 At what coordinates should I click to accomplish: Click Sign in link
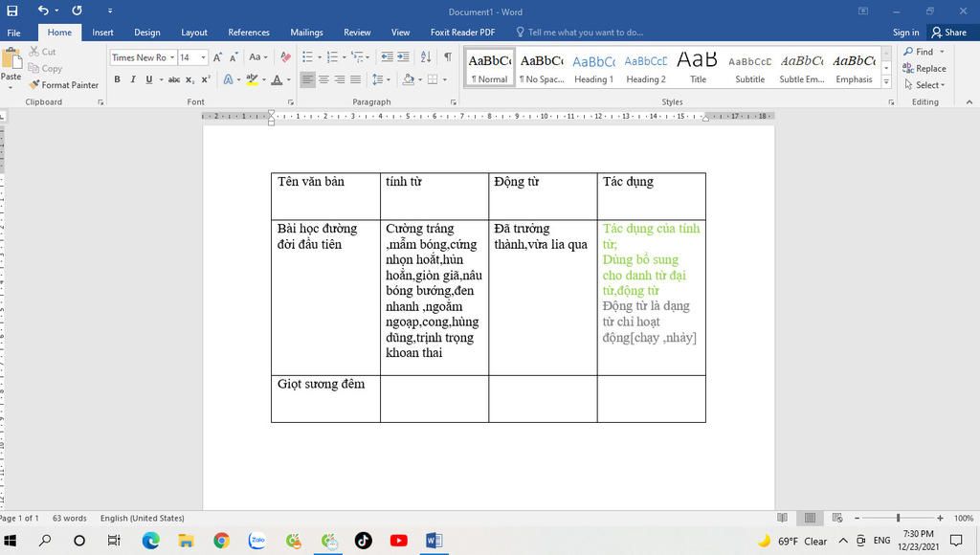tap(905, 33)
